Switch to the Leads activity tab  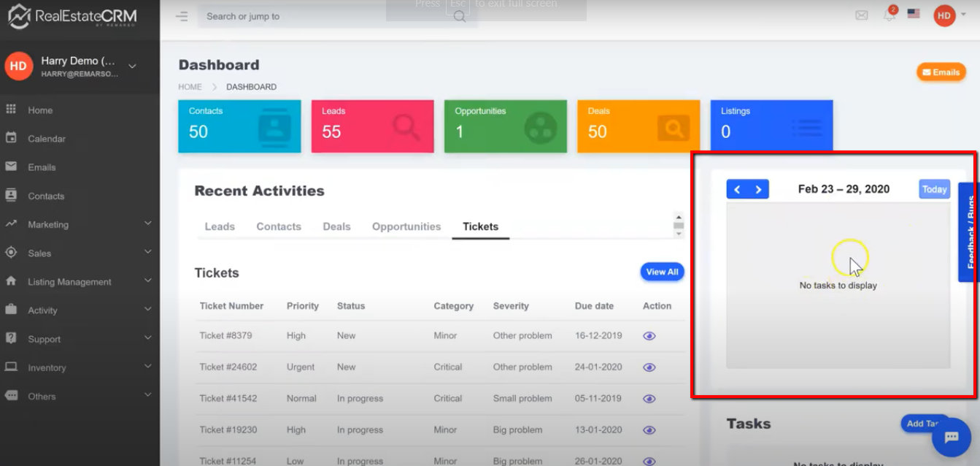(x=220, y=226)
